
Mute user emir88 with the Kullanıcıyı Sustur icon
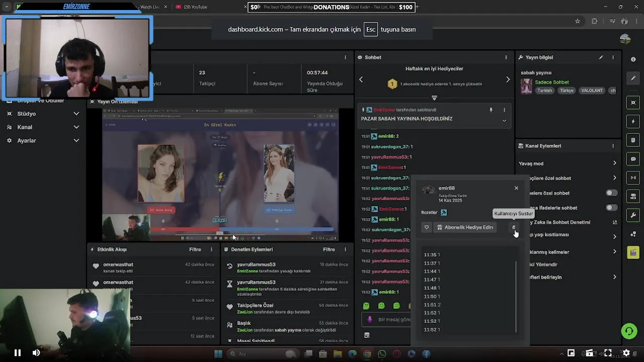tap(514, 227)
